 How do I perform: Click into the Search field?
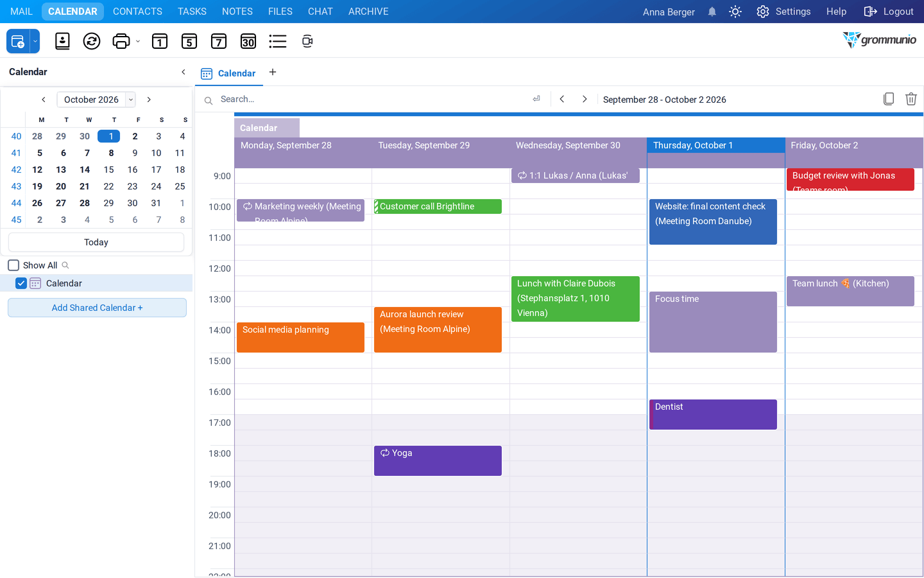pyautogui.click(x=372, y=100)
